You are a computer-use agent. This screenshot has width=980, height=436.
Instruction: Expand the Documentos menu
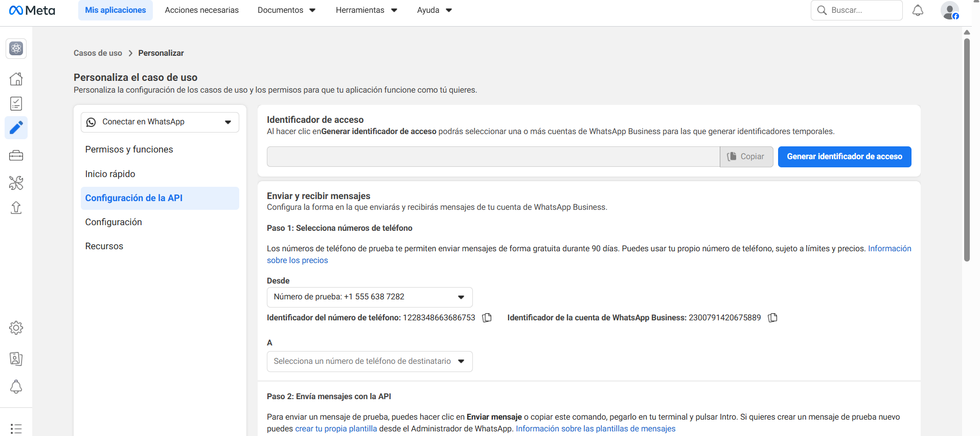(287, 10)
